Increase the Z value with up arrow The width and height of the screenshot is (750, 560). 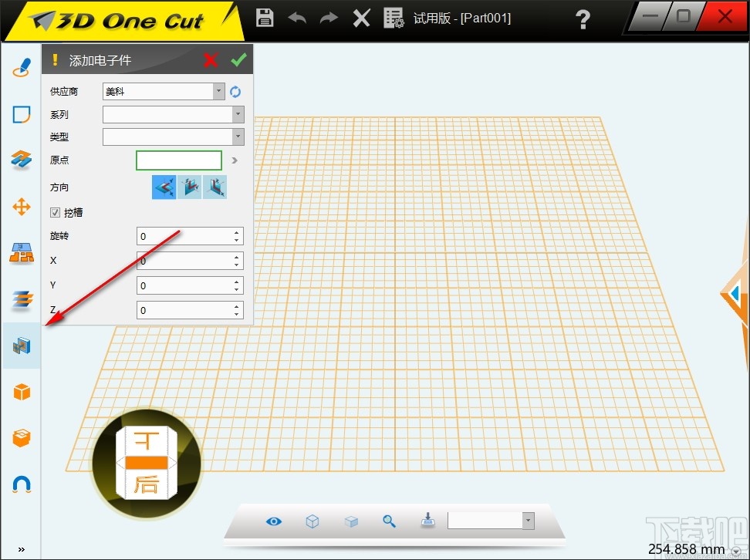click(x=237, y=306)
